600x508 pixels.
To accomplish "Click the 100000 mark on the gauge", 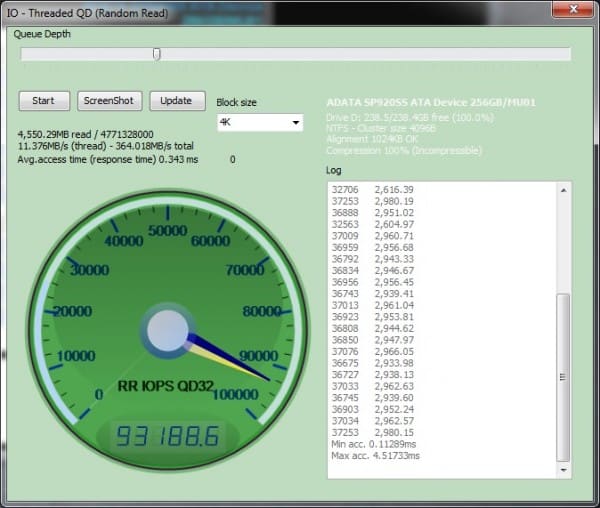I will (x=235, y=394).
